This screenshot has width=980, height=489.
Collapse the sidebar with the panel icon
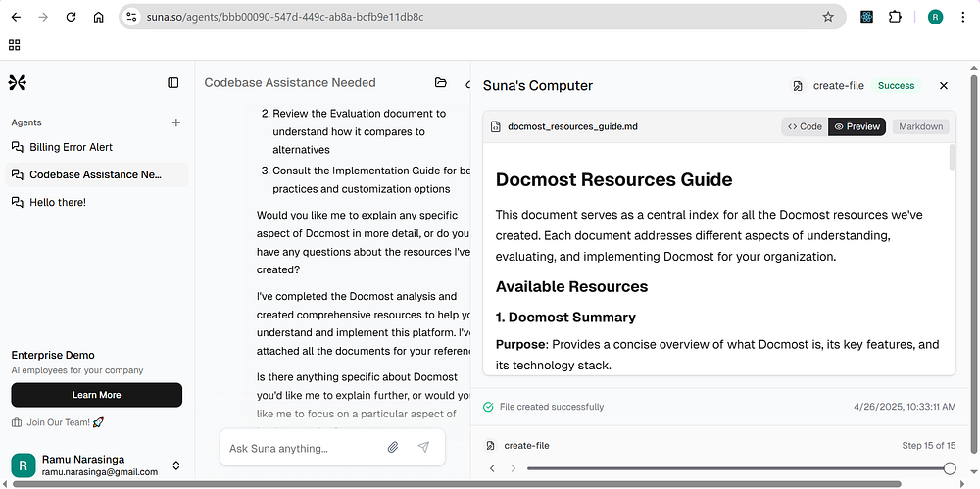(173, 82)
